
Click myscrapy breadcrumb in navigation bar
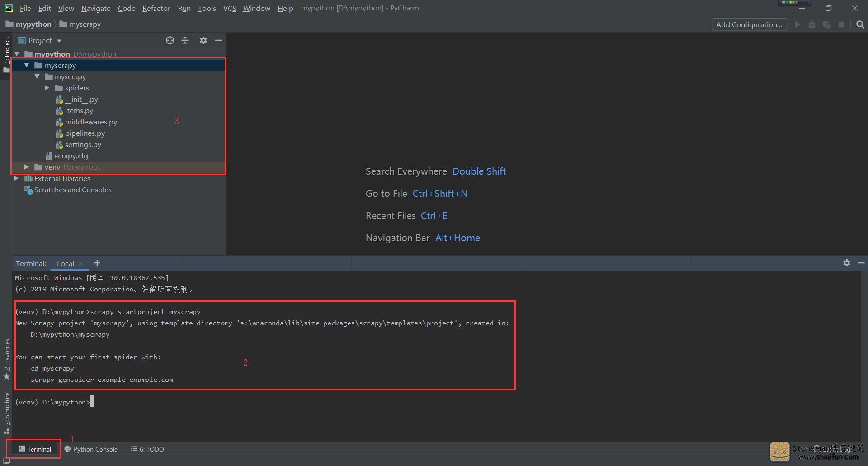pyautogui.click(x=80, y=24)
